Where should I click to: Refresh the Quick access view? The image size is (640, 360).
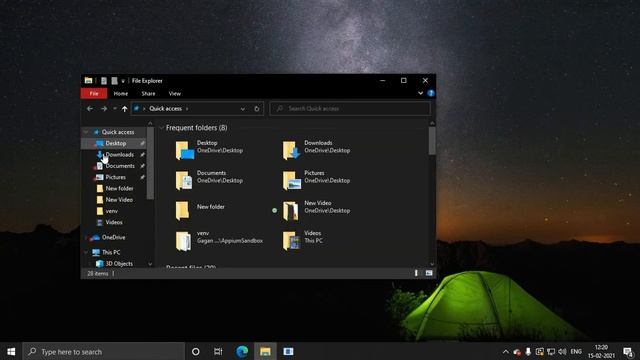point(257,109)
